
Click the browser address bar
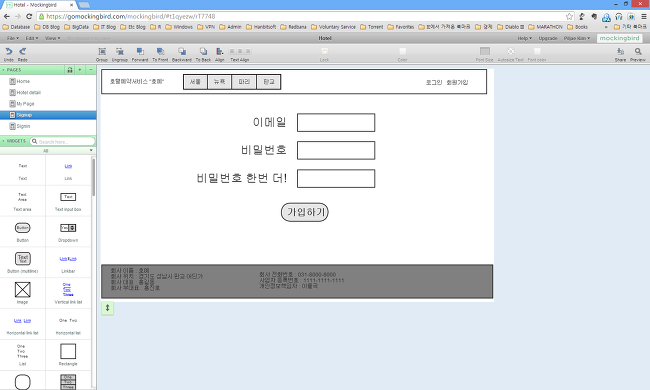(x=305, y=17)
